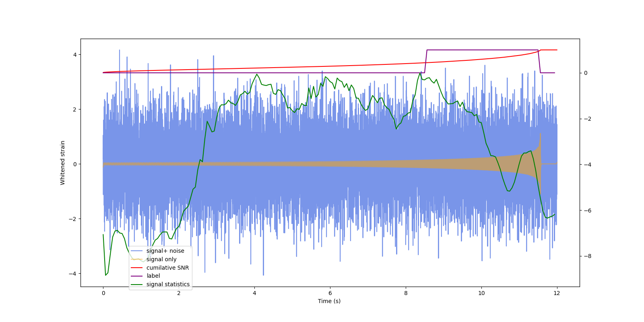Viewport: 644px width, 322px height.
Task: Click the x-axis tick label 10
Action: [481, 293]
